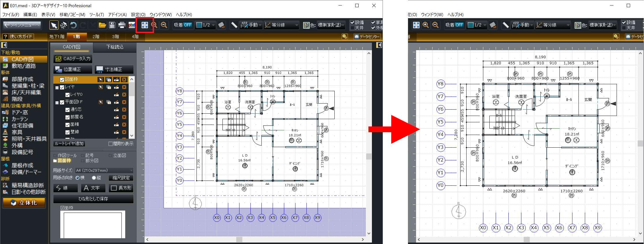Select the 縦 paper orientation radio button
This screenshot has width=644, height=244.
[x=94, y=178]
